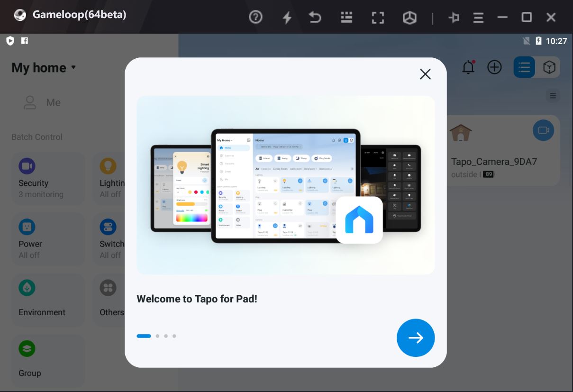Select the third page indicator dot
Screen dimensions: 573x392
click(x=166, y=336)
